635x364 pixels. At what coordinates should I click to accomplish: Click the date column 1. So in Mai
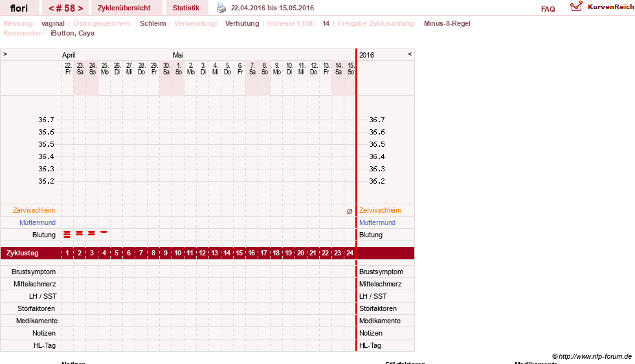click(x=179, y=69)
